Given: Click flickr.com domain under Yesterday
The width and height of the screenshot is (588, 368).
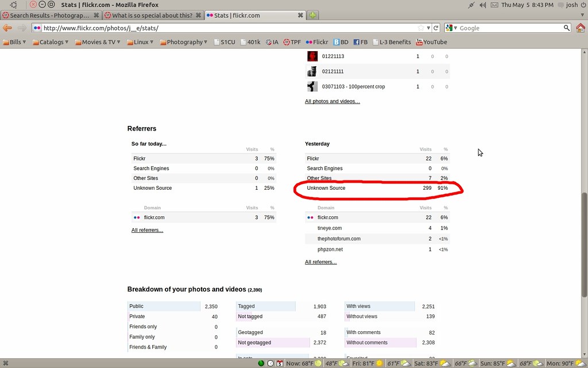Looking at the screenshot, I should tap(327, 217).
